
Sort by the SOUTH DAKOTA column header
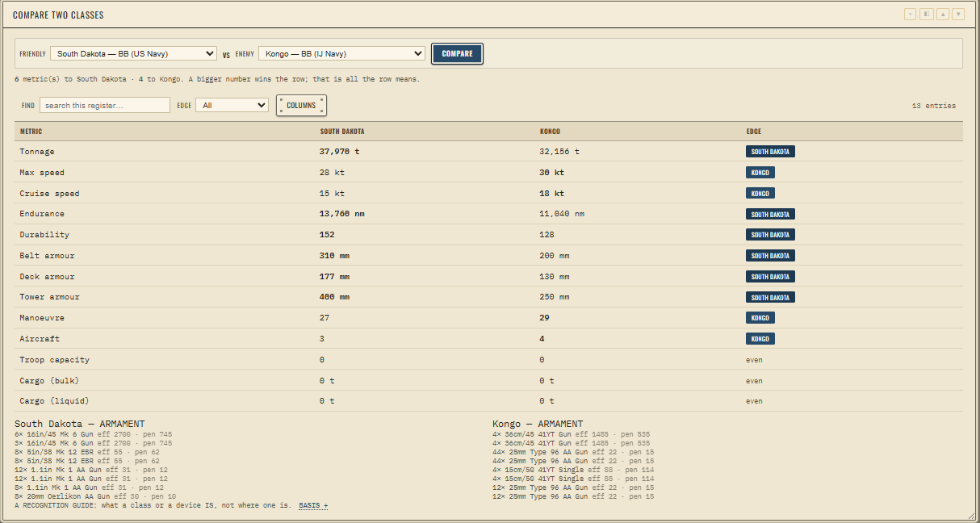[342, 131]
